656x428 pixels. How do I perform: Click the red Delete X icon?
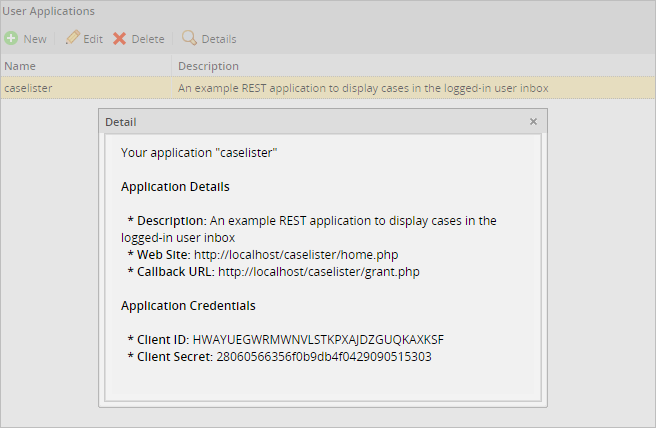click(x=120, y=39)
